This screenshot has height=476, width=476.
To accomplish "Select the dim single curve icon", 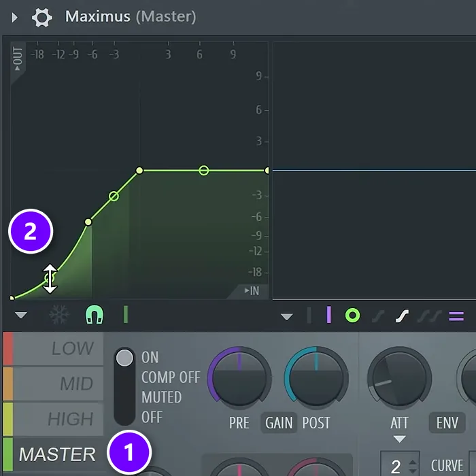I will (x=378, y=316).
